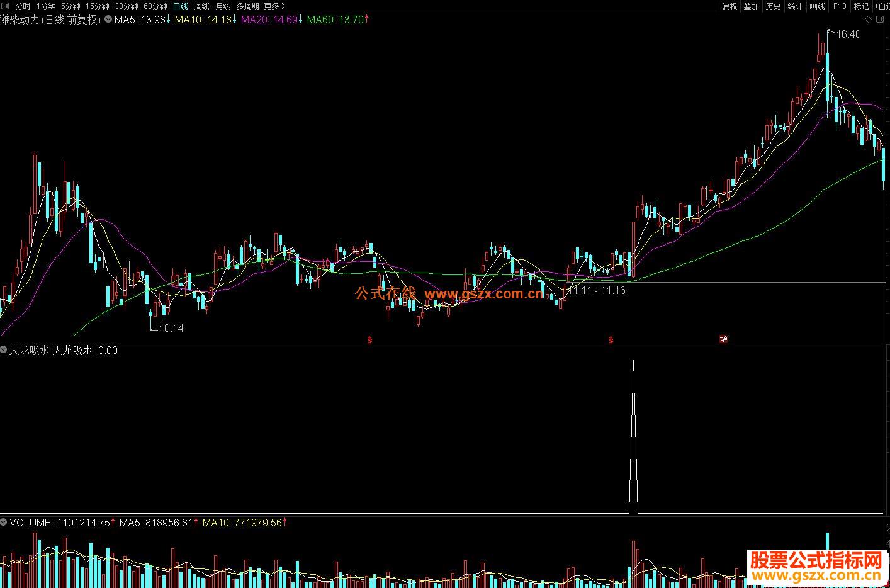The height and width of the screenshot is (588, 890).
Task: Click the MA60: 13.70 label
Action: (335, 20)
